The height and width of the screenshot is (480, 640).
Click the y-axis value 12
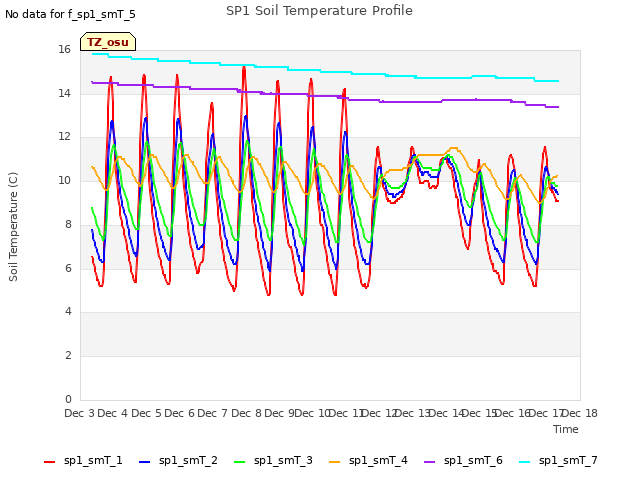(64, 137)
